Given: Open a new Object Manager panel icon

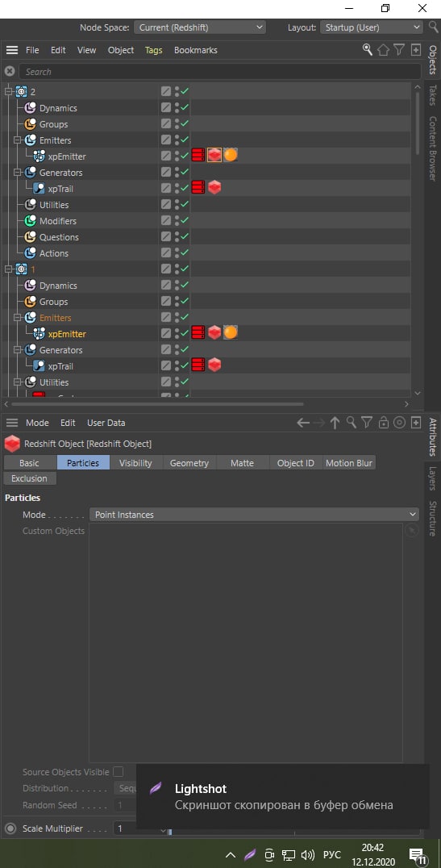Looking at the screenshot, I should point(415,50).
